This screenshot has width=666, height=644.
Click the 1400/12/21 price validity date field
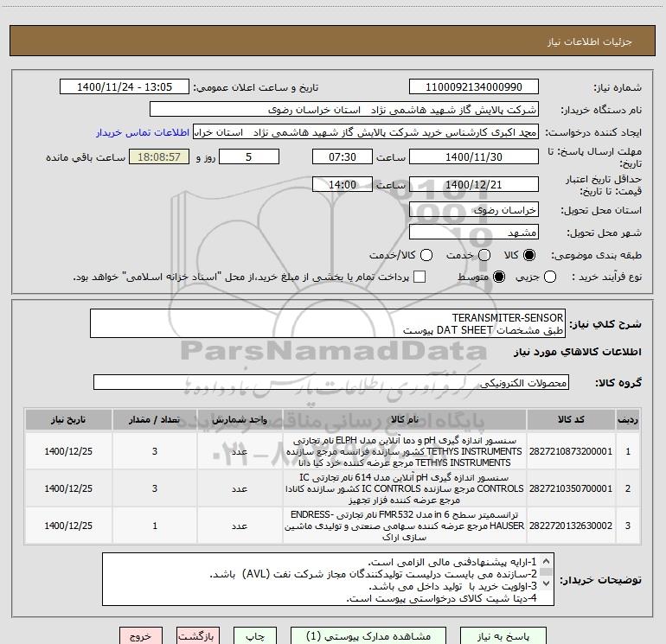click(474, 184)
